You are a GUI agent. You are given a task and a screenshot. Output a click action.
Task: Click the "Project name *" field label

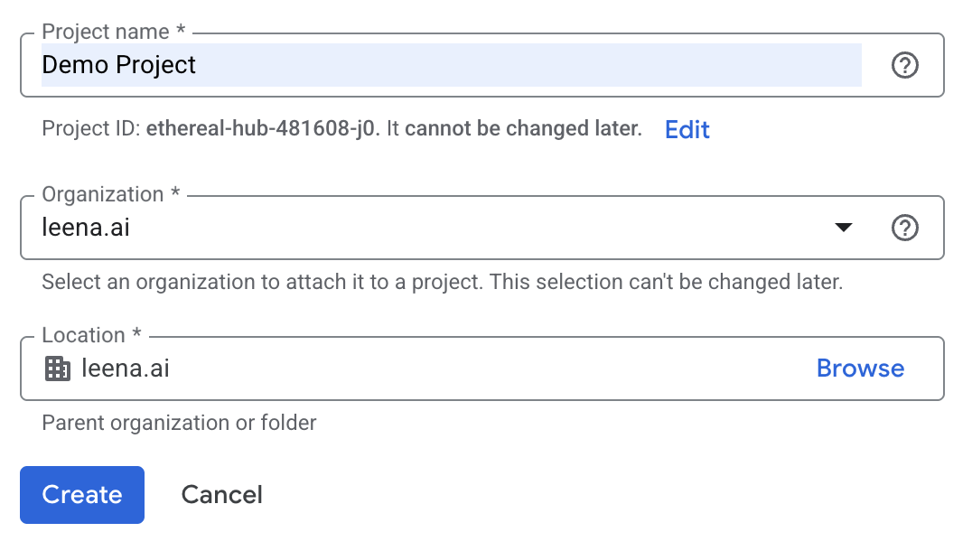(x=114, y=32)
